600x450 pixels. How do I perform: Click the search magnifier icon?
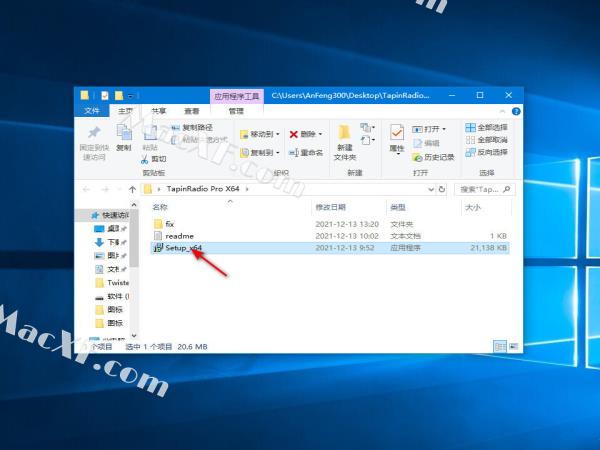(x=507, y=189)
